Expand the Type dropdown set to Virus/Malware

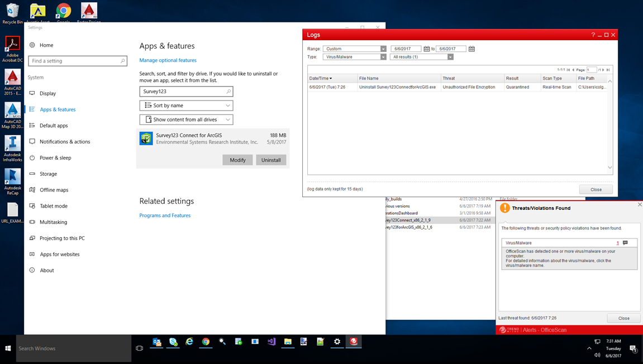pos(355,57)
